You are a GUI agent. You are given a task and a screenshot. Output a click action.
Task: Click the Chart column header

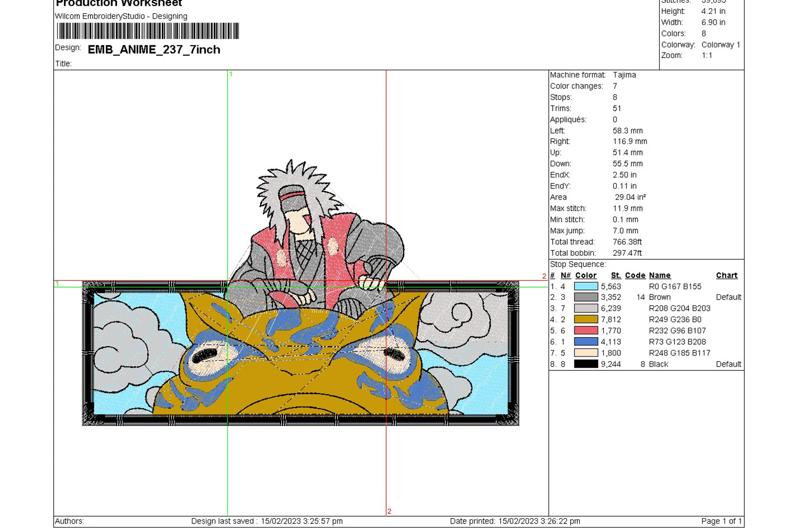[726, 276]
